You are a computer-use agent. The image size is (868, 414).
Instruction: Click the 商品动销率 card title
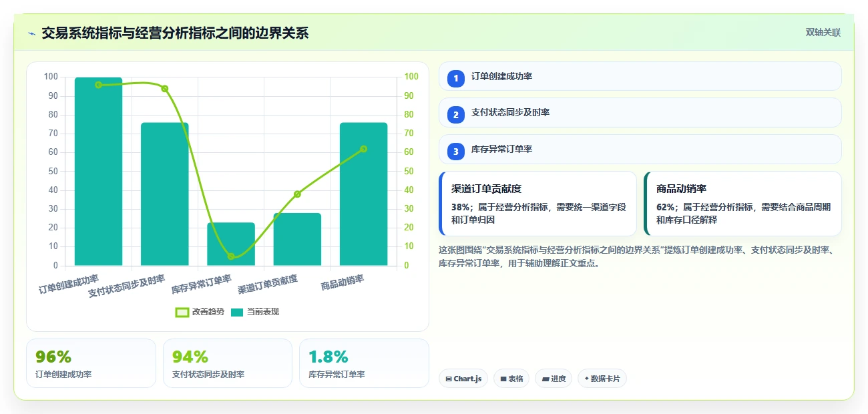tap(682, 189)
